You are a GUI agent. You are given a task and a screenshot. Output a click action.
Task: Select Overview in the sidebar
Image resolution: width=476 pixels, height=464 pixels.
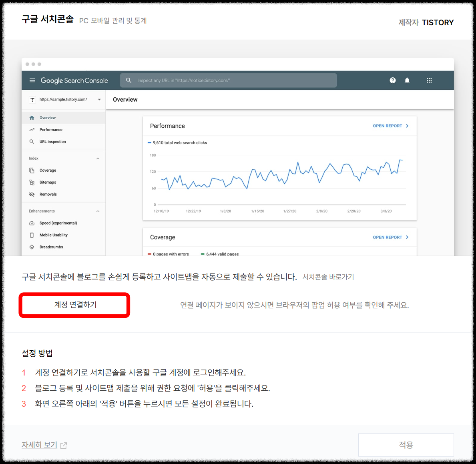tap(63, 118)
